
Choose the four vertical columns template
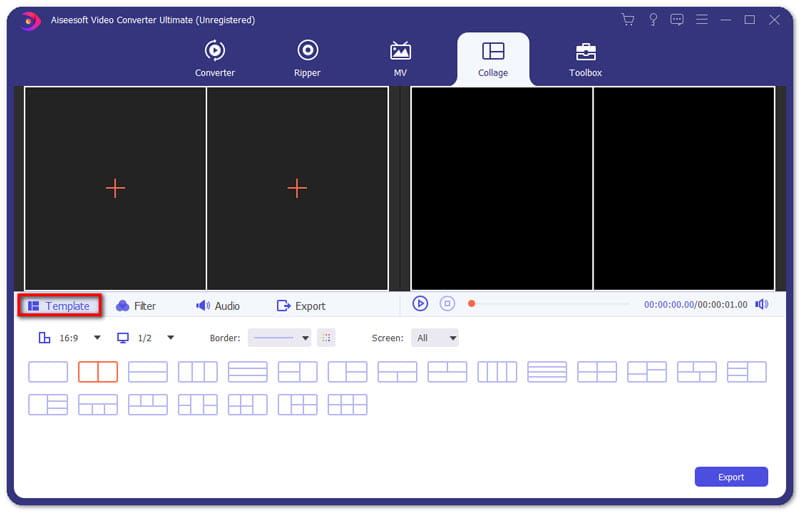coord(497,372)
